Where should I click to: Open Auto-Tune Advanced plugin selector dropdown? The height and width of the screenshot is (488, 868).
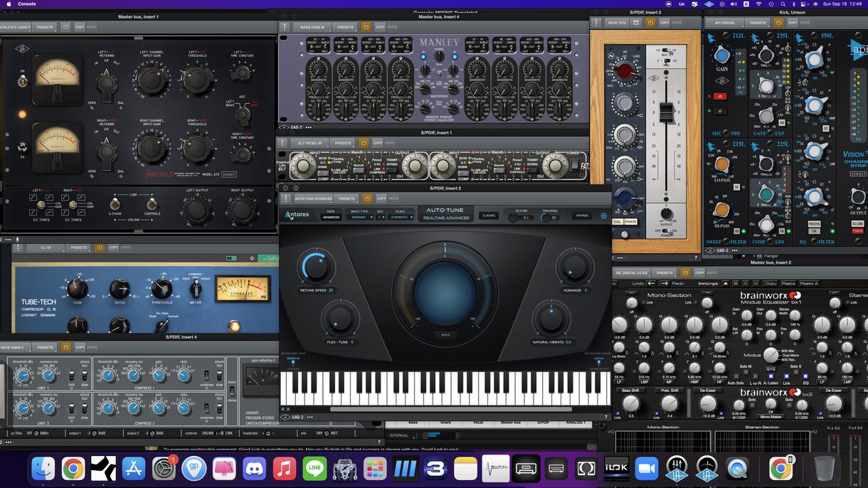pos(313,198)
